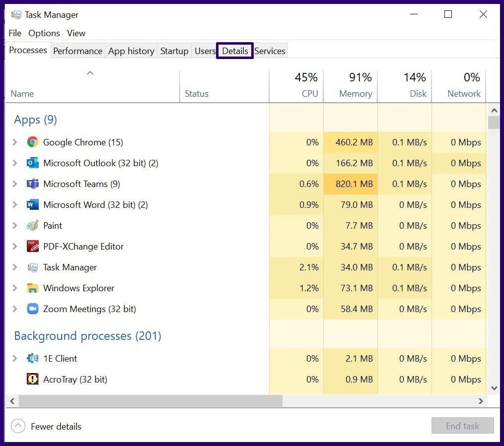The image size is (504, 446).
Task: Click the 1E Client icon
Action: [x=32, y=358]
